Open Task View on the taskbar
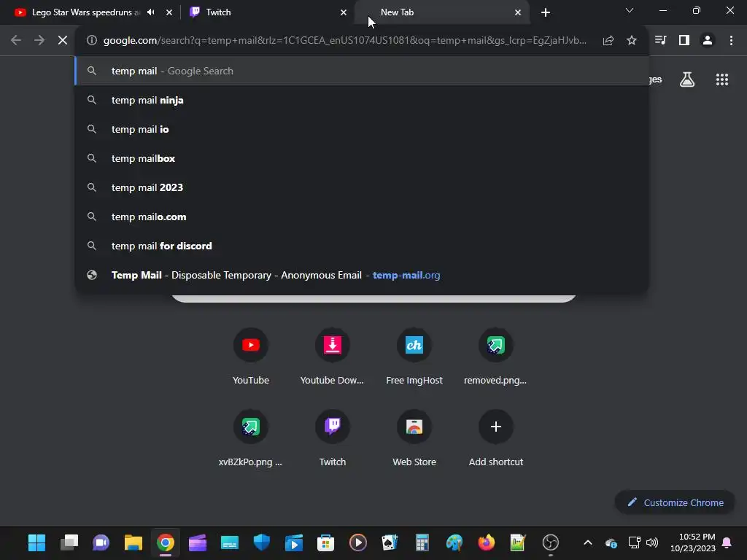Image resolution: width=747 pixels, height=560 pixels. (x=69, y=542)
